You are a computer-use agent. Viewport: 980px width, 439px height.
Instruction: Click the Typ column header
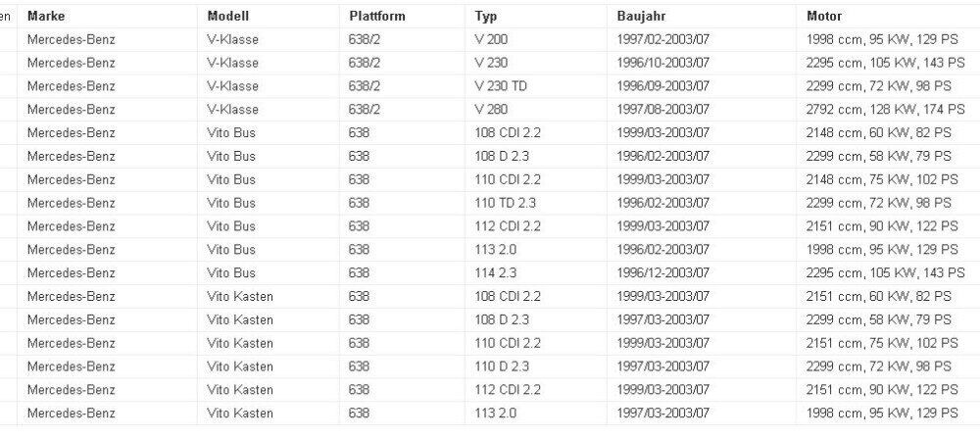[485, 17]
